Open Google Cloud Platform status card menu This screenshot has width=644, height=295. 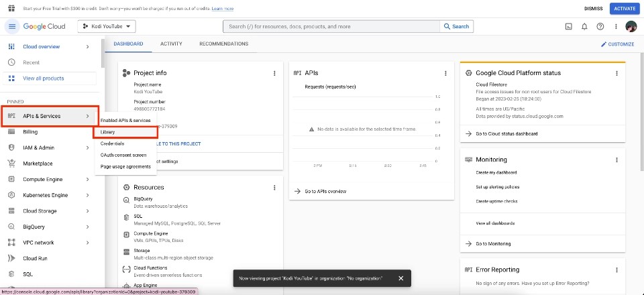[616, 73]
